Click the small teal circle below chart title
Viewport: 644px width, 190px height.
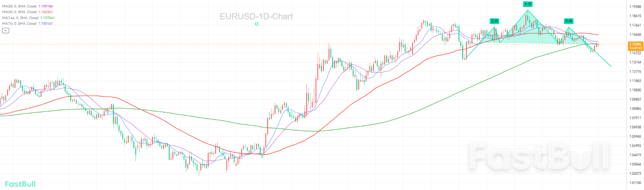click(x=257, y=24)
